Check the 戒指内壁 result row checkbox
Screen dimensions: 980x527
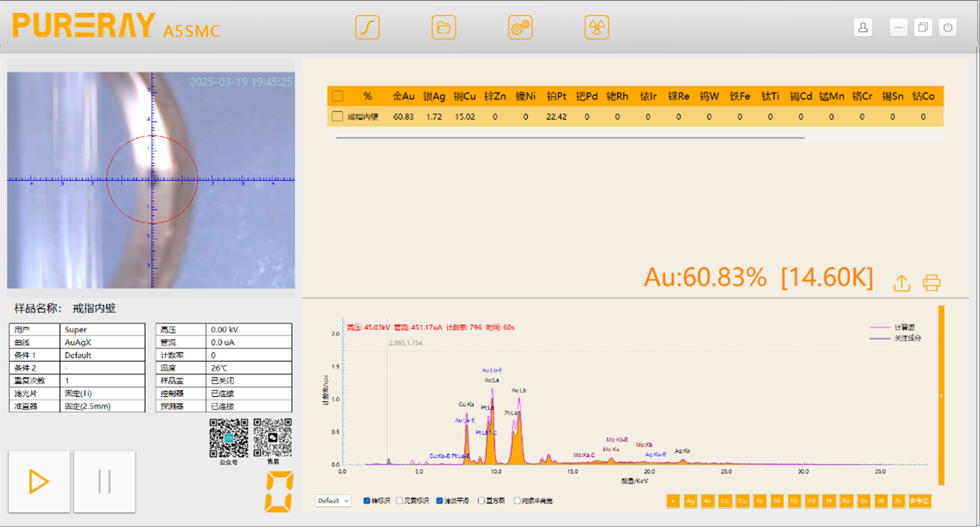pos(337,117)
